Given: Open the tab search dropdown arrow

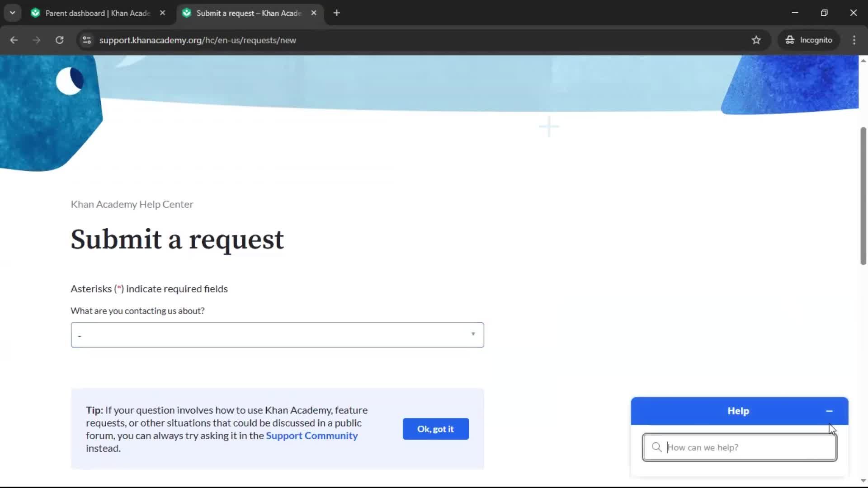Looking at the screenshot, I should [x=13, y=13].
